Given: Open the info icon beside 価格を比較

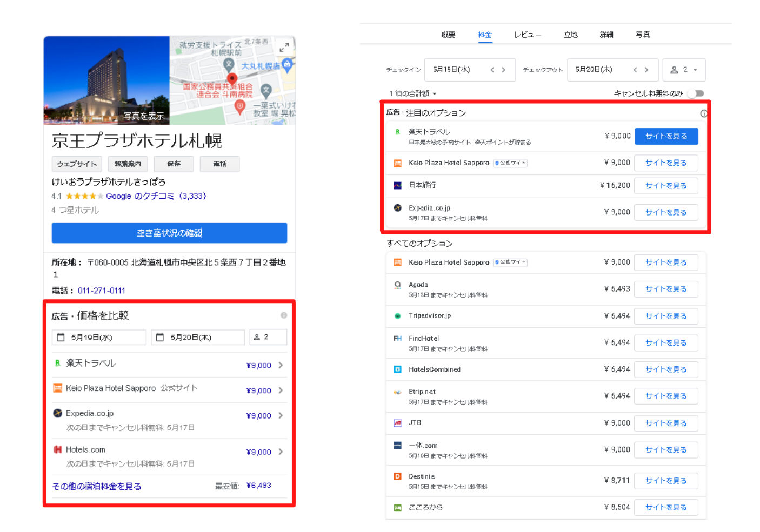Looking at the screenshot, I should coord(283,315).
